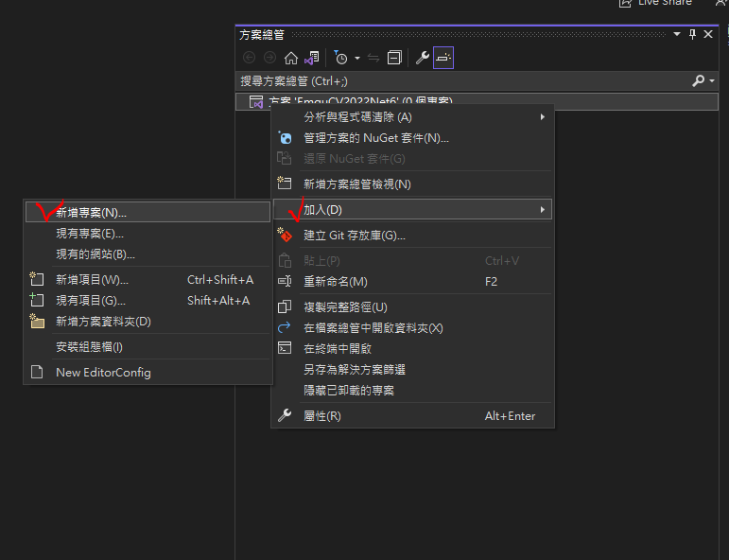
Task: Click the wrench icon next to 屬性(R)
Action: point(285,415)
